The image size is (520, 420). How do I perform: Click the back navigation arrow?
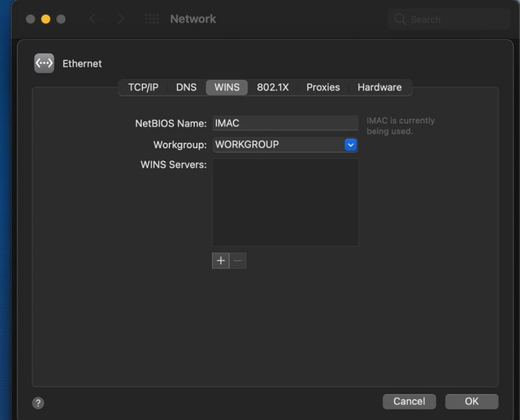click(x=92, y=20)
